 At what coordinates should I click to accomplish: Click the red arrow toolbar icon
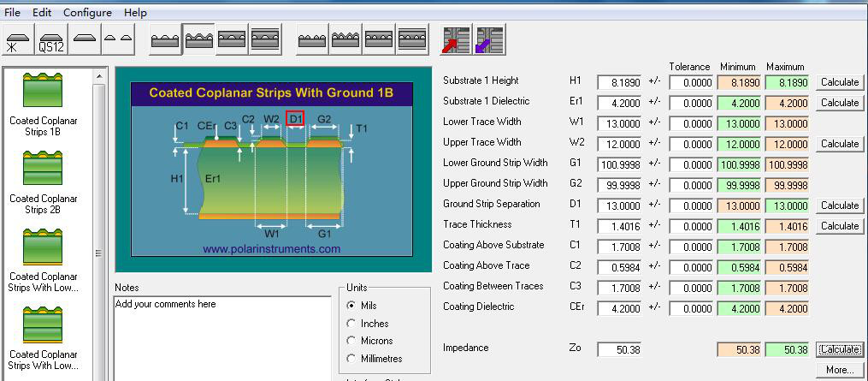coord(456,40)
